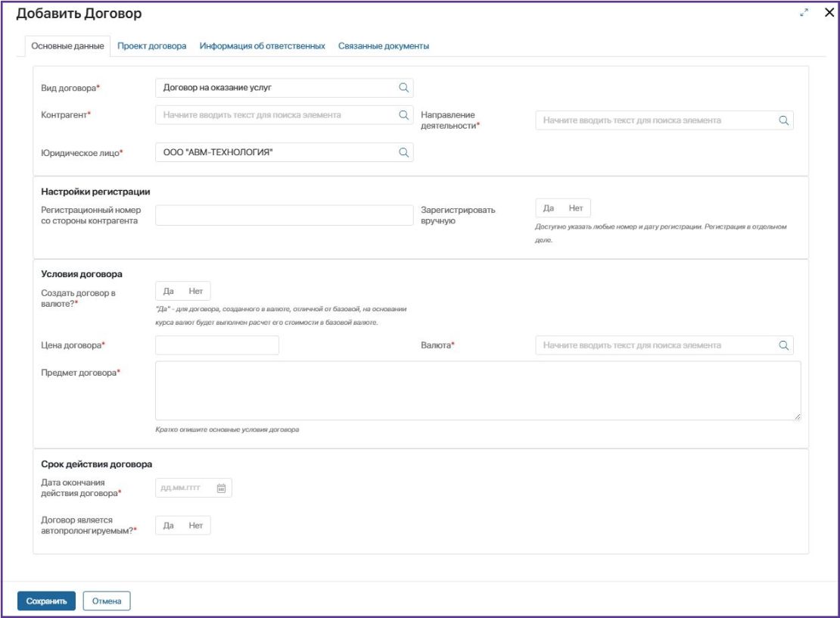This screenshot has width=840, height=618.
Task: Focus Контрагент search field
Action: 284,114
